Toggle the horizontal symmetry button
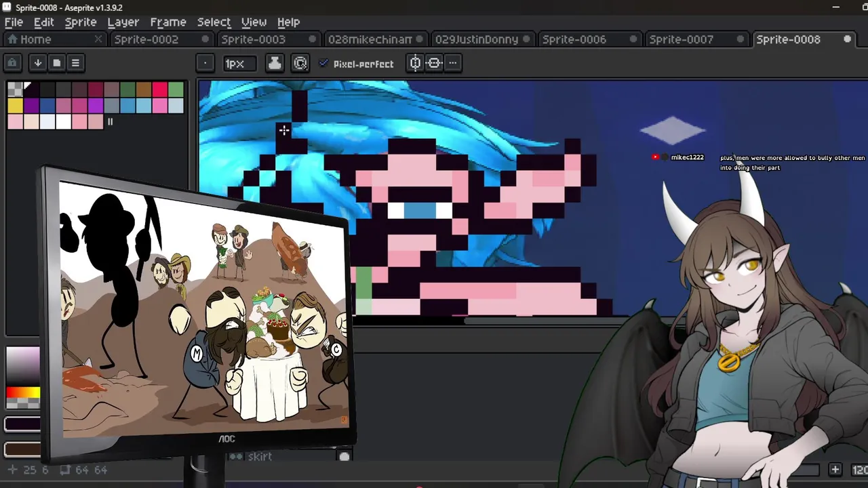This screenshot has height=488, width=868. (x=434, y=63)
